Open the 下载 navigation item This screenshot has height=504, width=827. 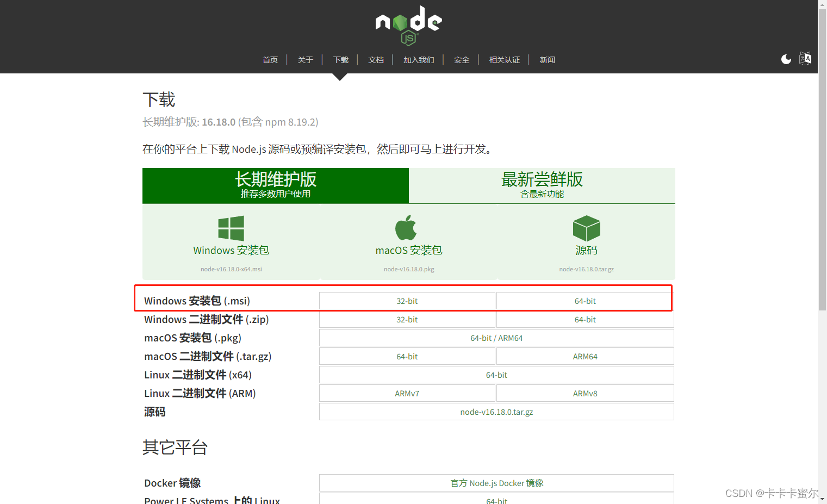point(341,60)
